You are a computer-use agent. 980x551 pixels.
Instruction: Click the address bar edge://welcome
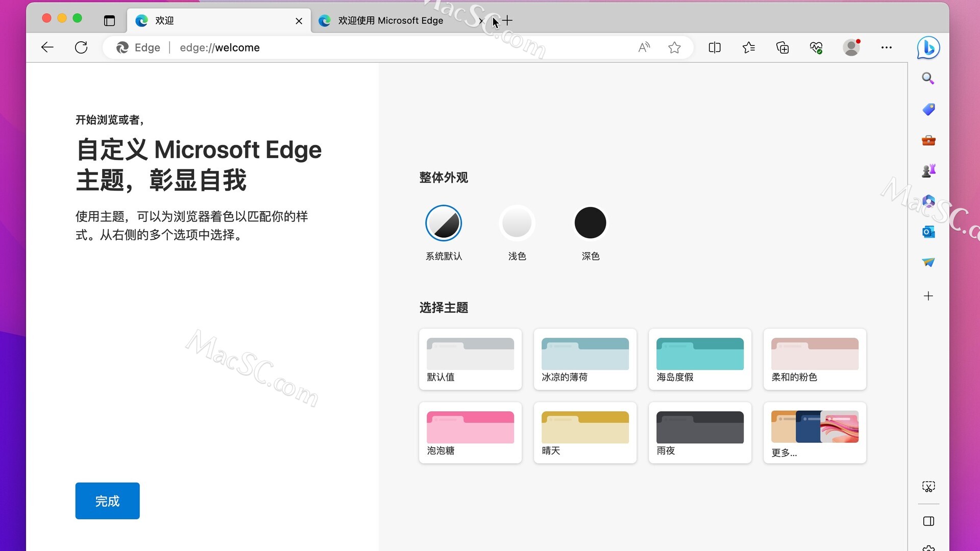coord(398,47)
